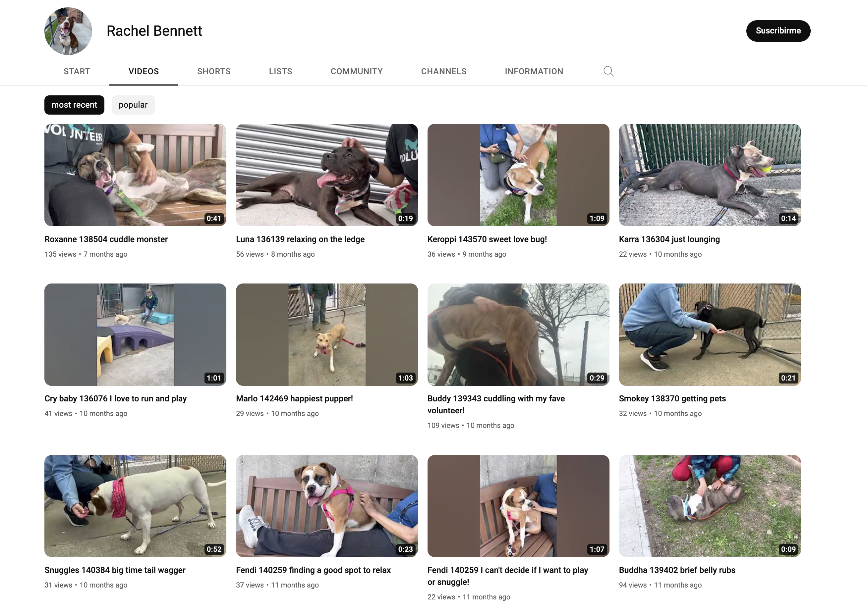Open 'Snuggles 140384 big time tail wagger' link
867x616 pixels.
tap(115, 570)
